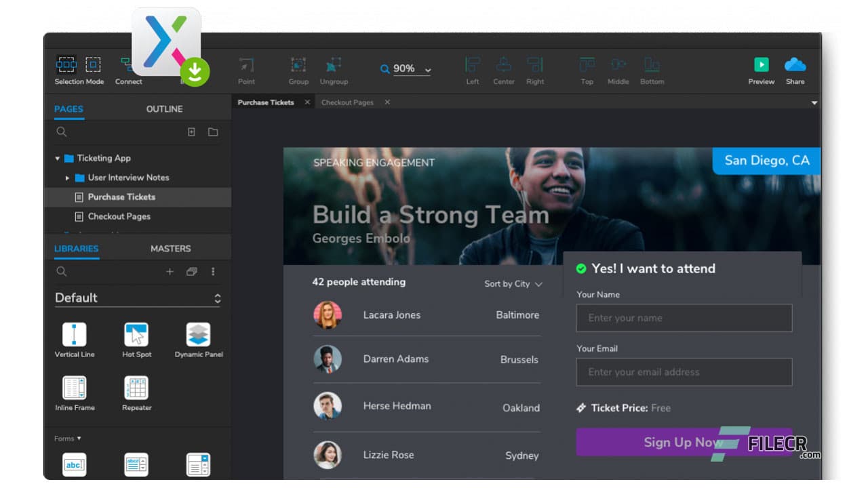Align objects to Bottom
The width and height of the screenshot is (868, 488).
652,66
